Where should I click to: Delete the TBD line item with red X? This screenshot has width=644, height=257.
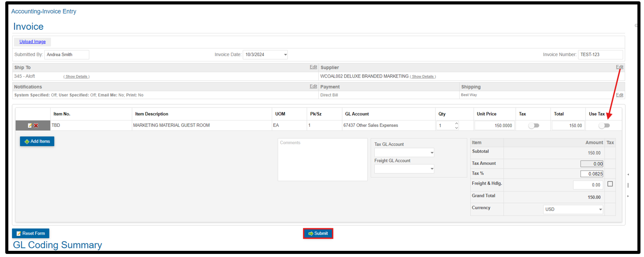pos(36,126)
